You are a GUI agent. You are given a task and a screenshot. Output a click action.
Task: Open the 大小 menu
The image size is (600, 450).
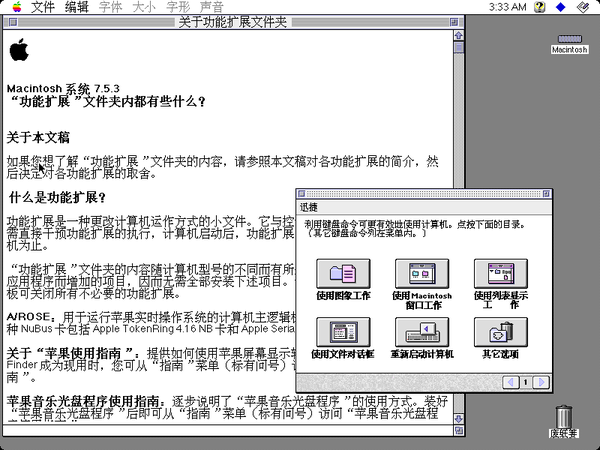144,7
